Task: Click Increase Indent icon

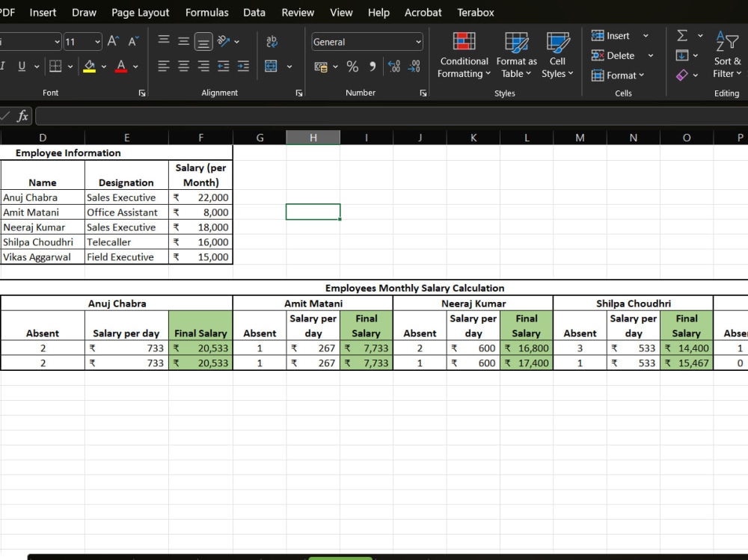Action: point(243,67)
